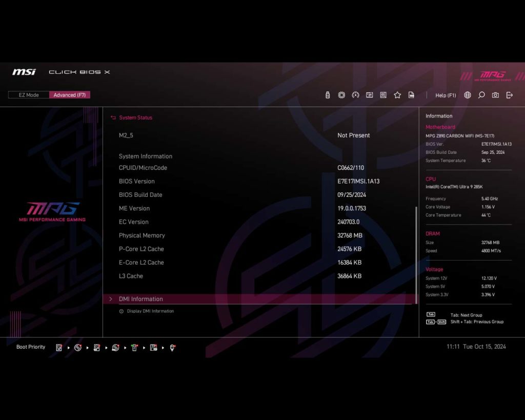Select the BIOS Build Date row label
The image size is (525, 420).
click(x=140, y=195)
